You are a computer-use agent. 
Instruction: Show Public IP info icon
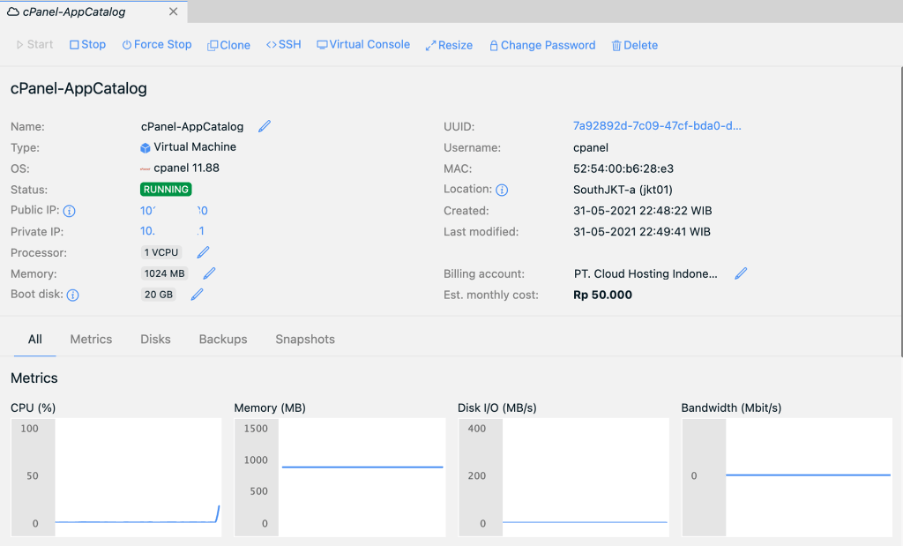(69, 211)
